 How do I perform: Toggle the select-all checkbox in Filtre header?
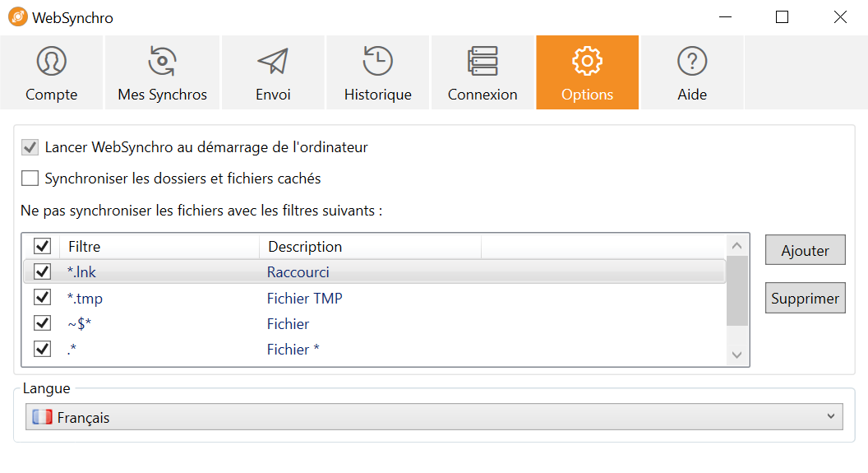pos(42,246)
